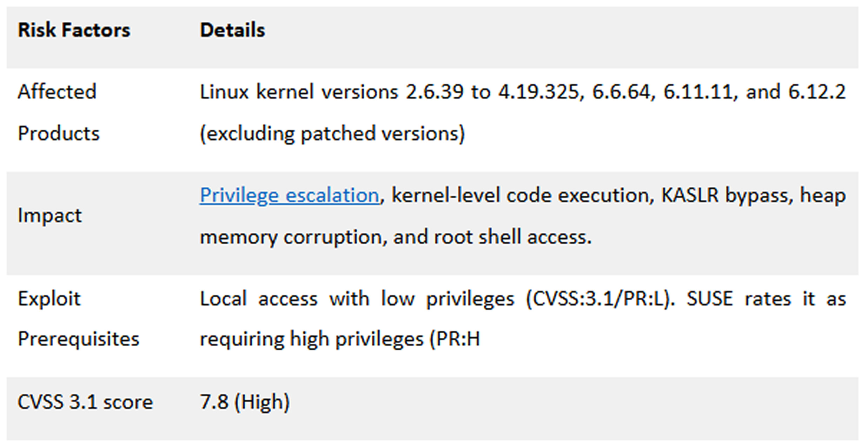Select the Exploit Prerequisites label
This screenshot has height=447, width=868.
coord(78,318)
